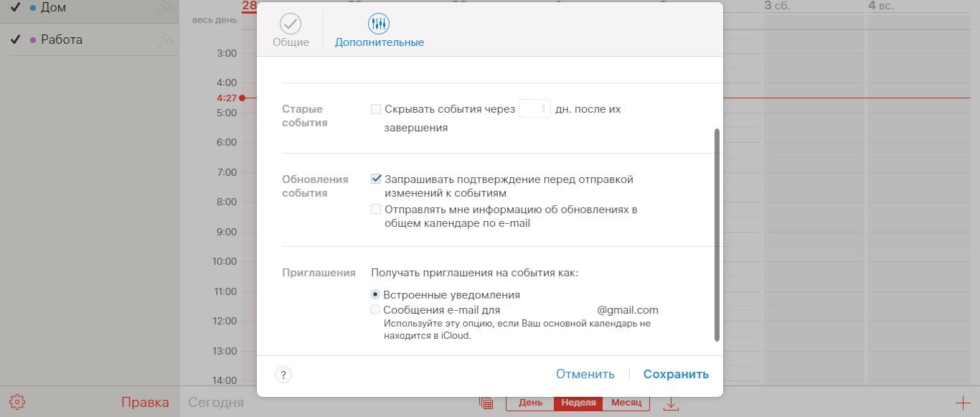Go to Сегодня in calendar
The image size is (980, 417).
click(x=216, y=403)
